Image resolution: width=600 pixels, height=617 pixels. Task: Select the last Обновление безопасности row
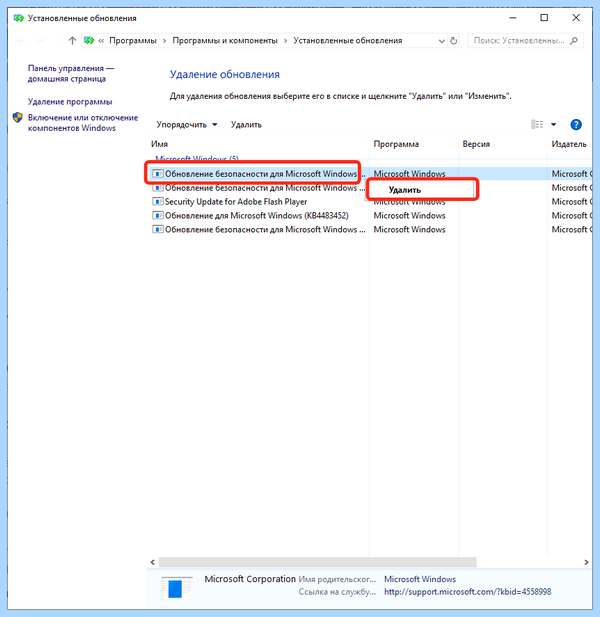click(264, 229)
